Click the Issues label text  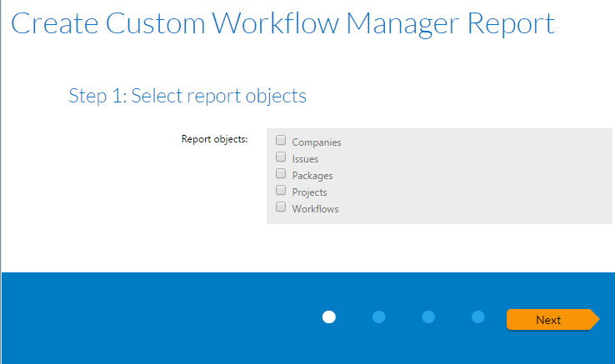click(x=305, y=159)
